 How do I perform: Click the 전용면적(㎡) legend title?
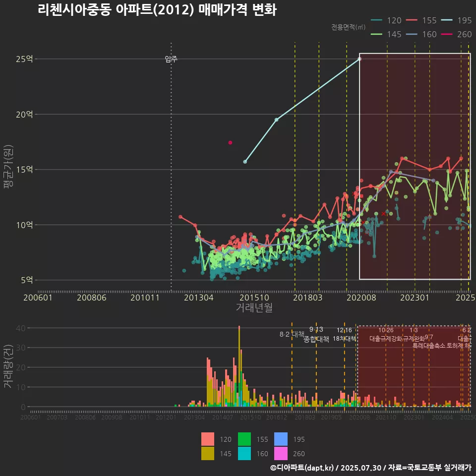348,27
